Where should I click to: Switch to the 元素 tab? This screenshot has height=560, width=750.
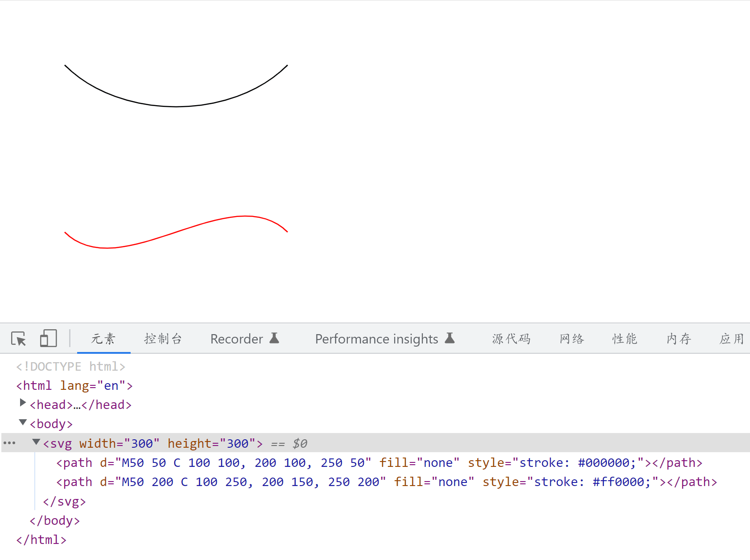click(103, 339)
